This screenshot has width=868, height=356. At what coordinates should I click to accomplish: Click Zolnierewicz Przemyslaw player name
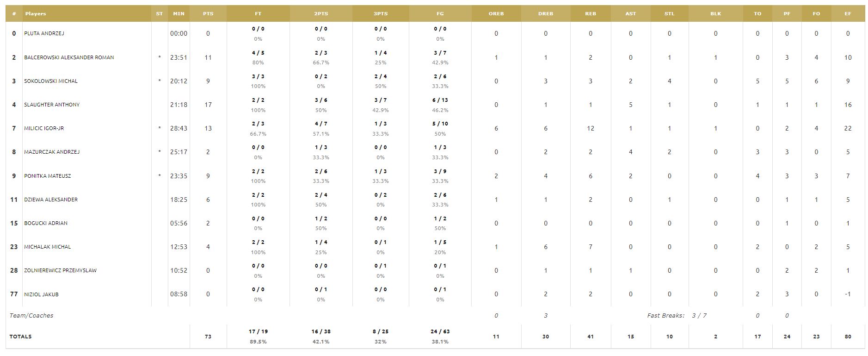(61, 270)
